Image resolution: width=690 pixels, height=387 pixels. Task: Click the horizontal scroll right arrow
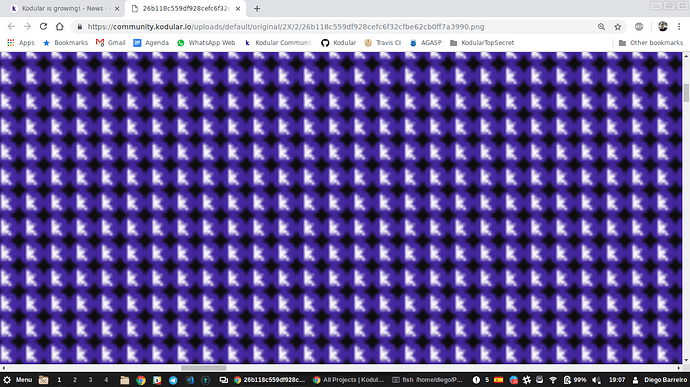click(x=679, y=368)
